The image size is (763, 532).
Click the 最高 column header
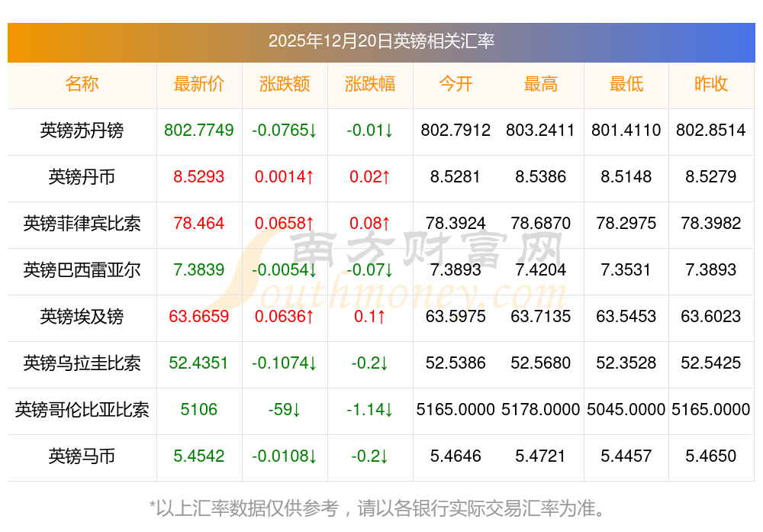point(541,84)
